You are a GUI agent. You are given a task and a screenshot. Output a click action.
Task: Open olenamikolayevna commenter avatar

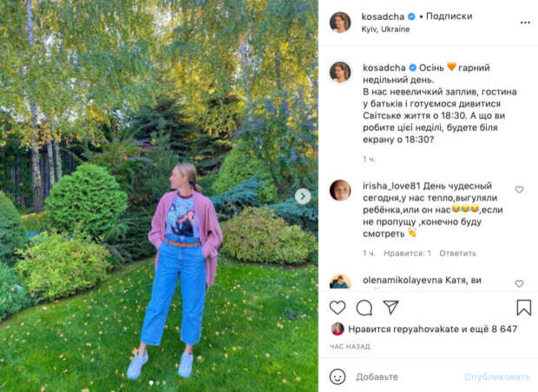340,282
